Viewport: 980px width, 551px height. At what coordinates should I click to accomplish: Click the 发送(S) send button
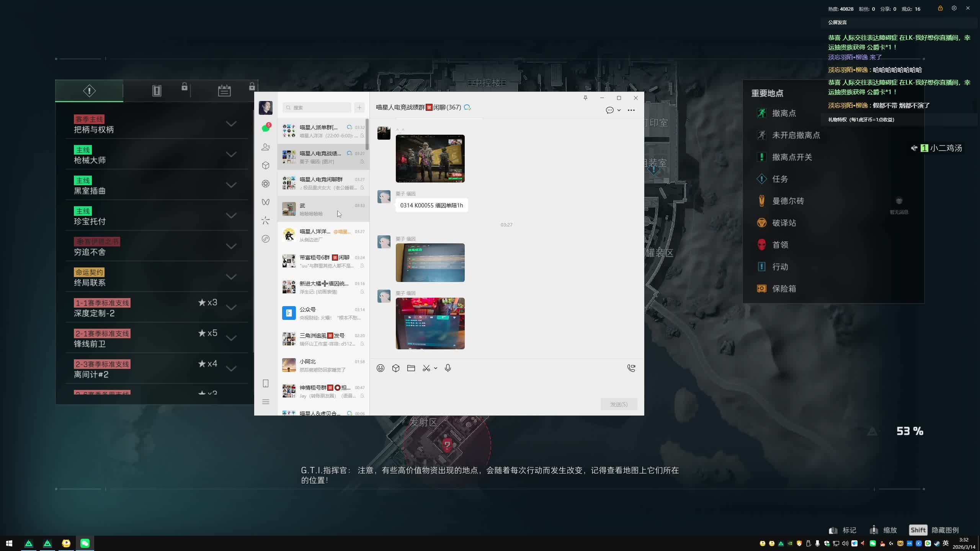[618, 404]
